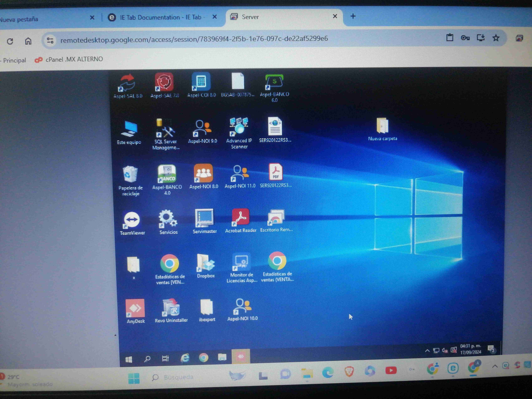Click the remotedesktop.google.com address bar
The width and height of the screenshot is (532, 399).
pyautogui.click(x=194, y=39)
